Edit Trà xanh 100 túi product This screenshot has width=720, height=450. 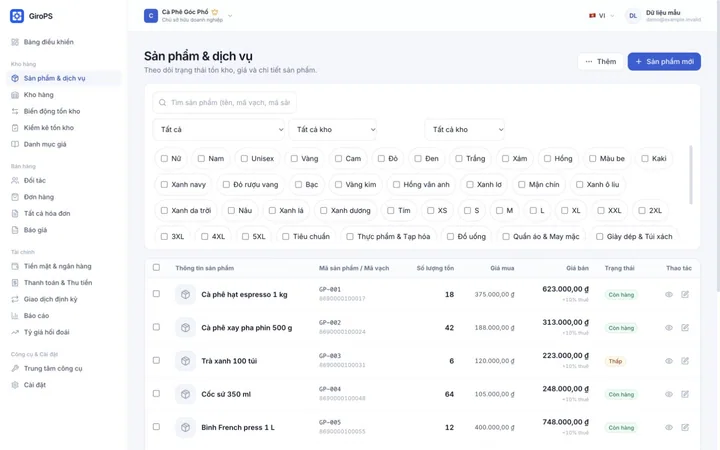[685, 361]
